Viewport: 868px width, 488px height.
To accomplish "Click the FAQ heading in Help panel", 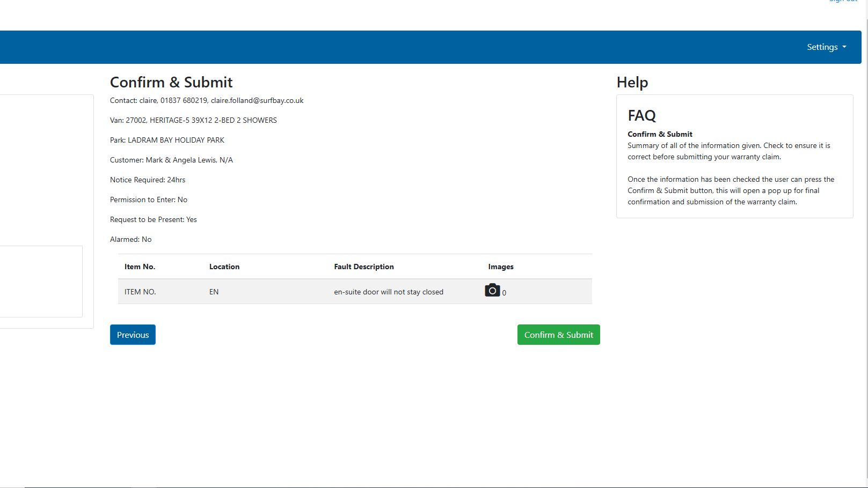I will [642, 115].
